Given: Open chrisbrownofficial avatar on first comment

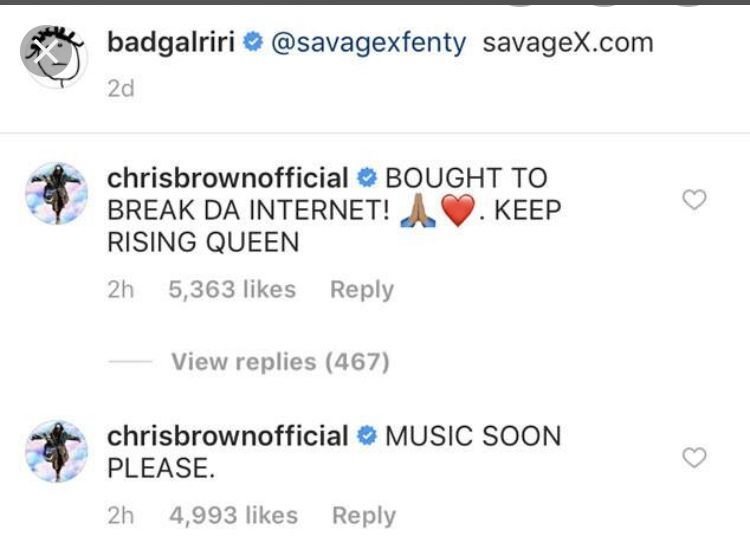Looking at the screenshot, I should click(56, 193).
